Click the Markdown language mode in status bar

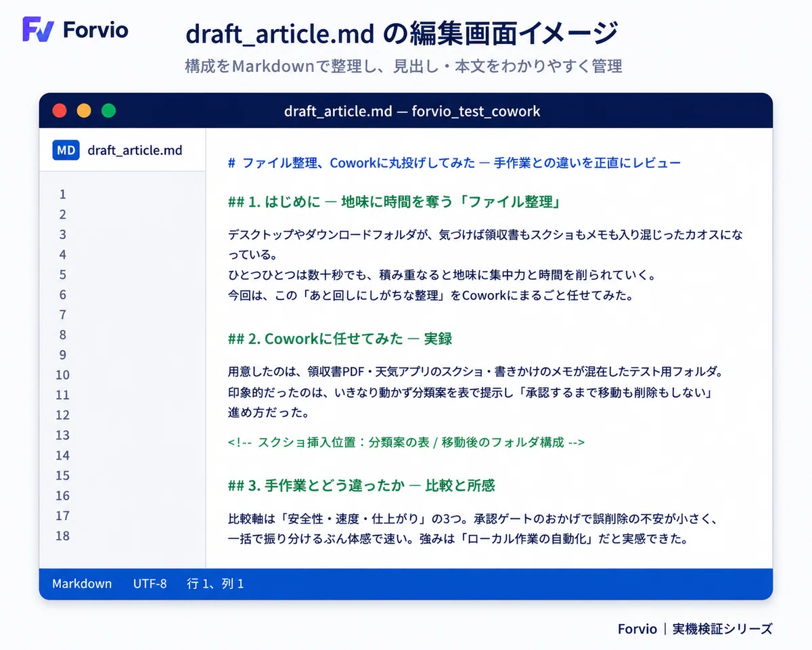pyautogui.click(x=82, y=583)
